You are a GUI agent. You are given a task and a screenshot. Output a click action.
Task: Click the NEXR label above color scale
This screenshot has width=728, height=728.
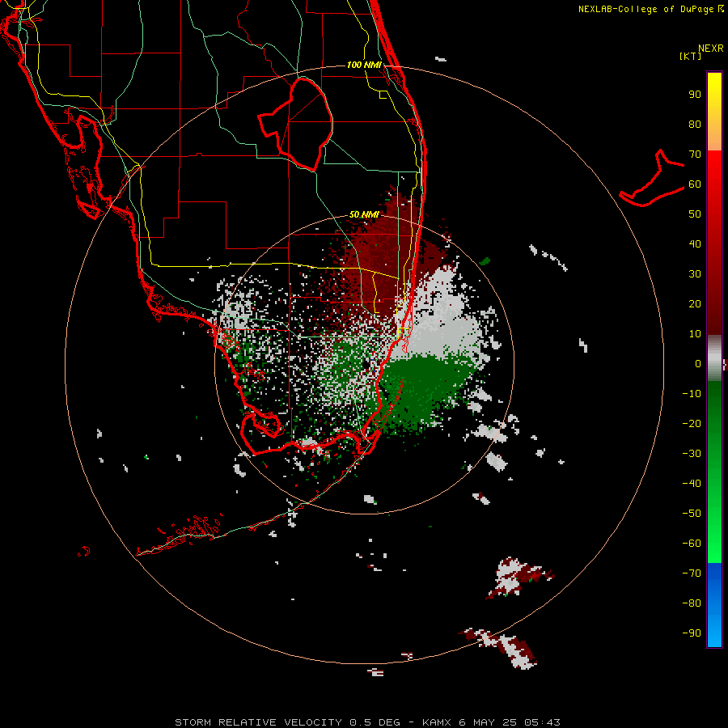point(710,49)
